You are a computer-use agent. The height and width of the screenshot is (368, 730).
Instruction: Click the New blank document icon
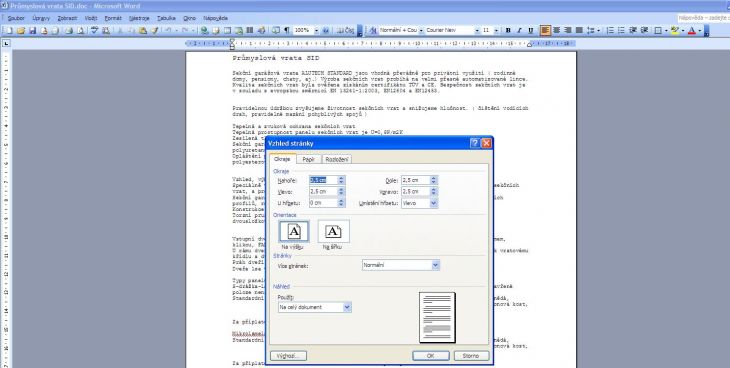8,31
